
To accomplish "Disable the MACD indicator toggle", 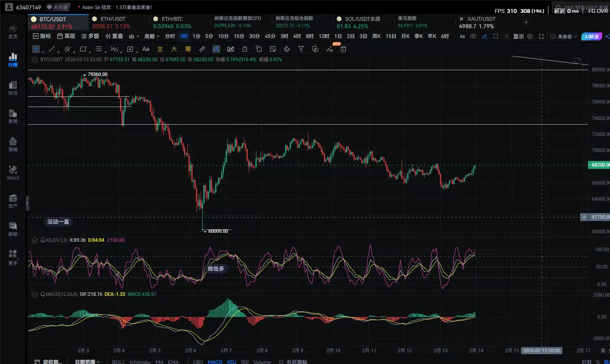I will click(x=215, y=361).
